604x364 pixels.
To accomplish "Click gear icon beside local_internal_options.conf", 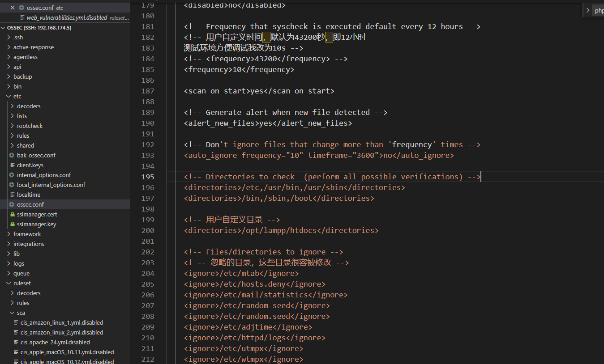I will point(12,185).
